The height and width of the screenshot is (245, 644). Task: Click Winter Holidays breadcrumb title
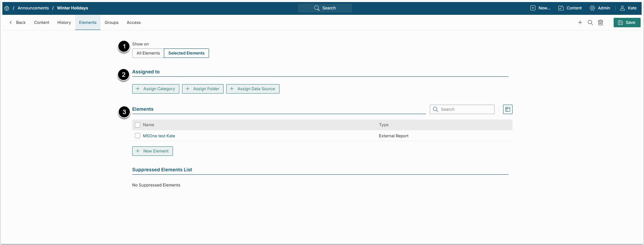tap(72, 8)
